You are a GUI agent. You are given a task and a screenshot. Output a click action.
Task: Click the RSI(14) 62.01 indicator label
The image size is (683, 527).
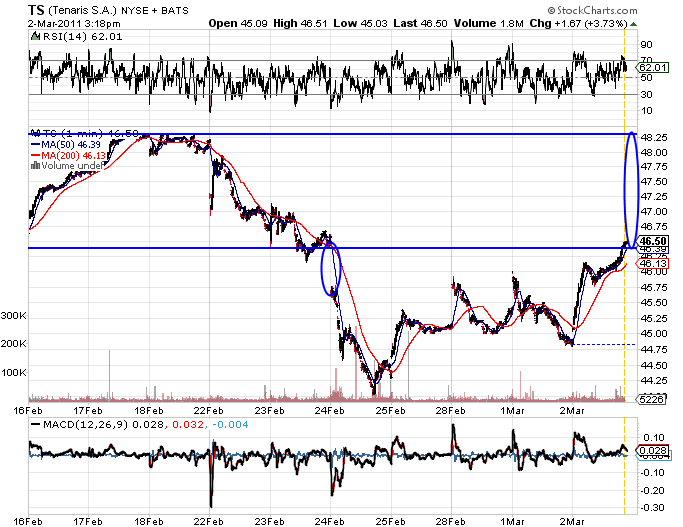point(82,37)
